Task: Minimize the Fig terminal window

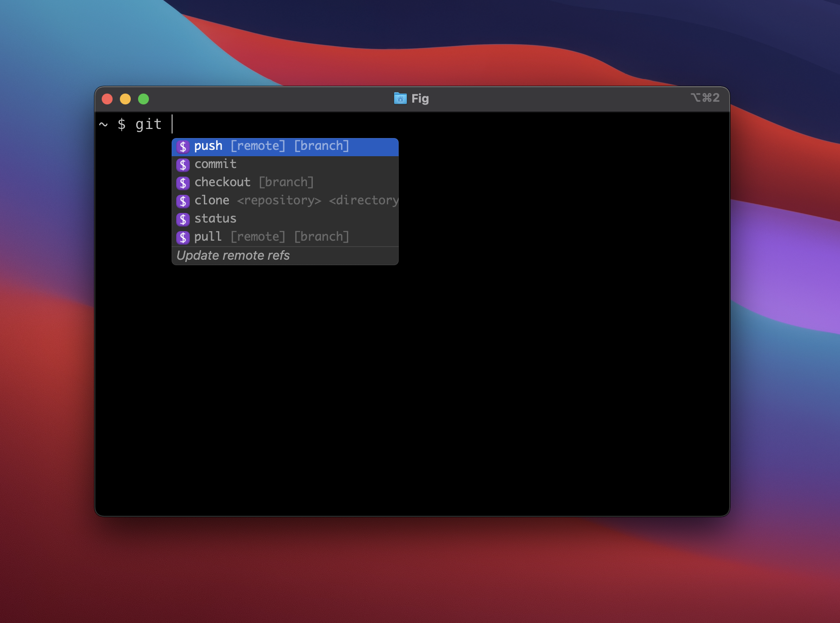Action: (x=125, y=99)
